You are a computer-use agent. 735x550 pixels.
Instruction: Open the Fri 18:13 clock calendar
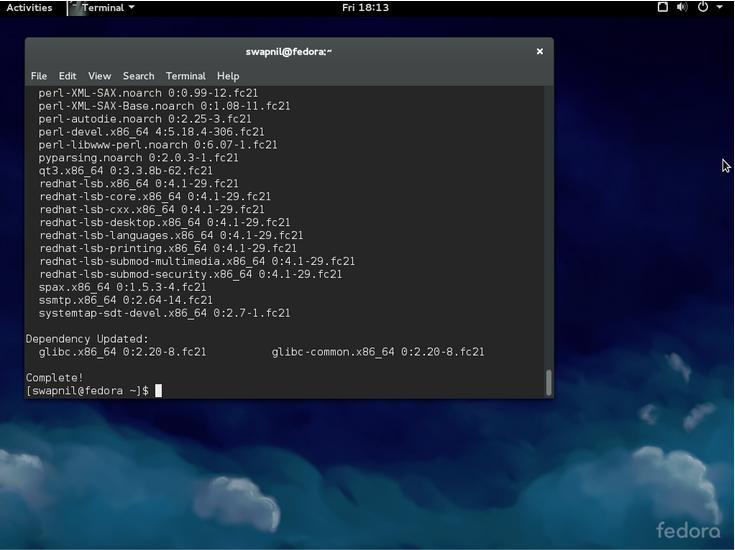[x=365, y=7]
